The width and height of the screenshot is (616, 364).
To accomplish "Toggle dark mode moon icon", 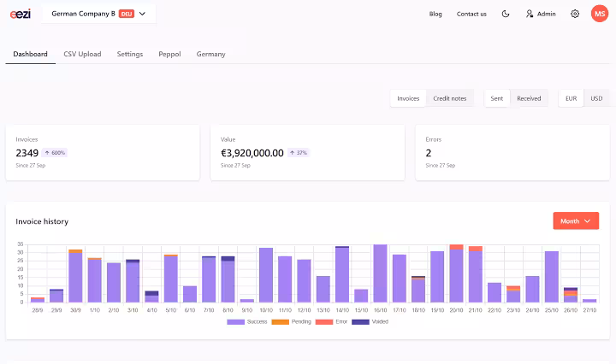I will [506, 14].
